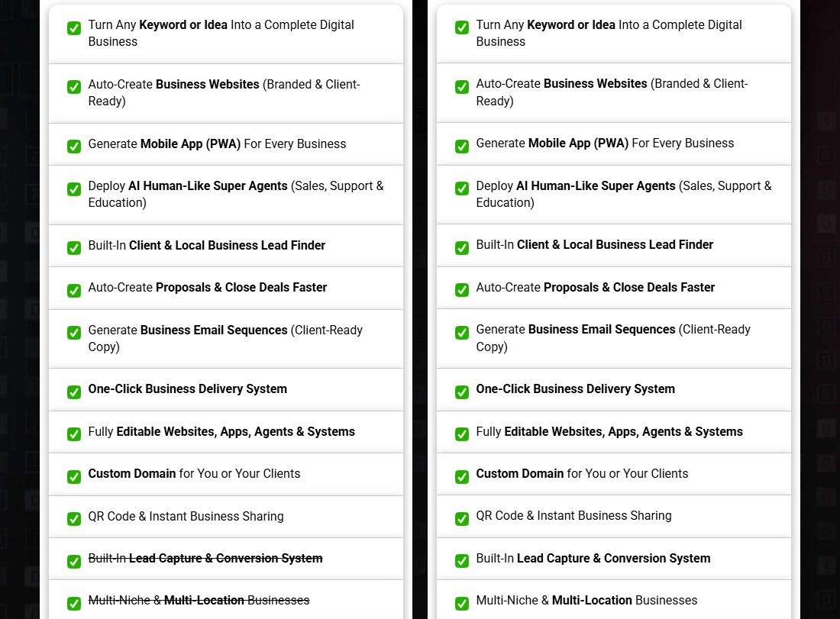Click the green checkmark beside struck-through Lead Capture text
Viewport: 840px width, 619px height.
point(74,561)
